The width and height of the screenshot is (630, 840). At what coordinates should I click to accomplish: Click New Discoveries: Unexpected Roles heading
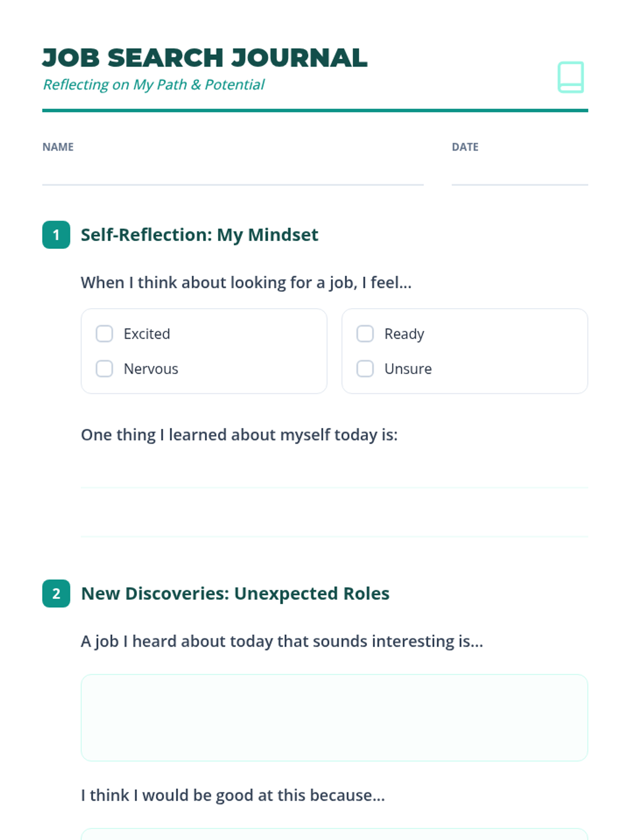[x=235, y=593]
